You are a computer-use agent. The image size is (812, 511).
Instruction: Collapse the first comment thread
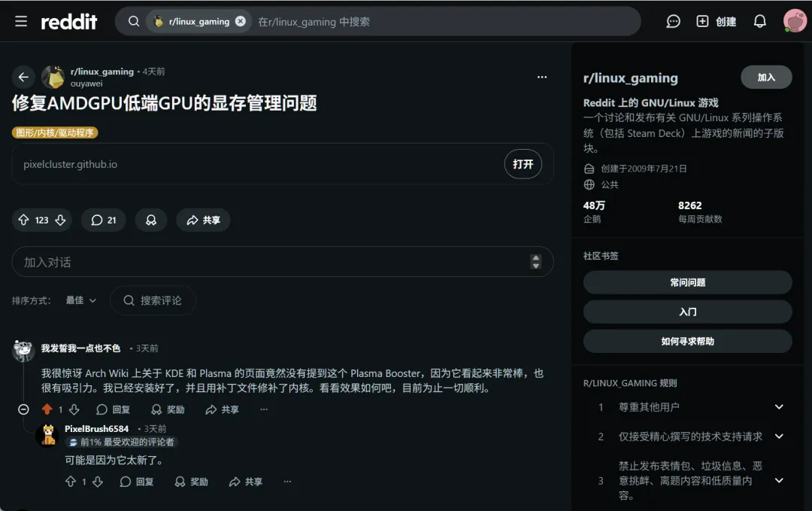click(23, 409)
